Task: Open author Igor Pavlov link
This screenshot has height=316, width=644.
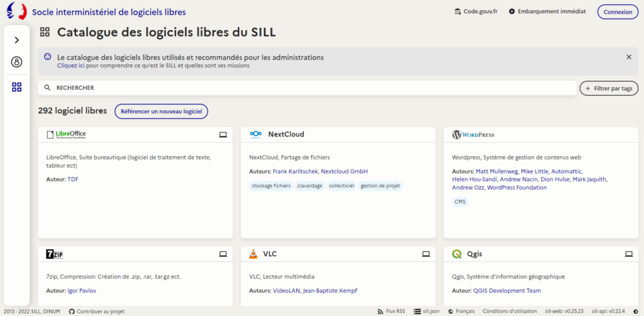Action: click(82, 291)
